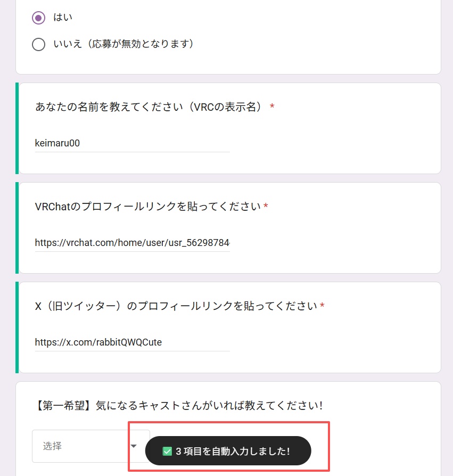Open the 選択 dropdown arrow icon
The width and height of the screenshot is (453, 476).
(x=134, y=446)
